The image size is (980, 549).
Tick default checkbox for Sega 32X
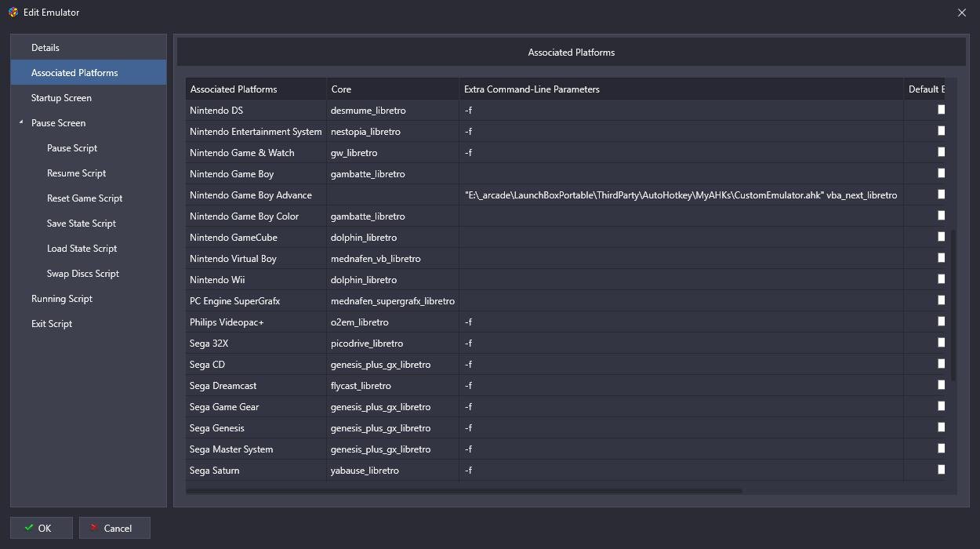coord(942,343)
